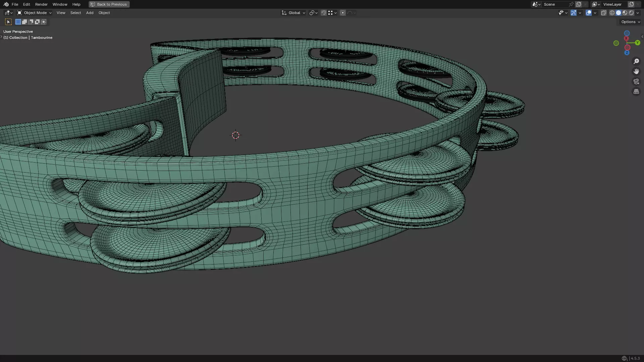The height and width of the screenshot is (362, 644).
Task: Click the zoom magnifier navigation icon
Action: pyautogui.click(x=636, y=61)
